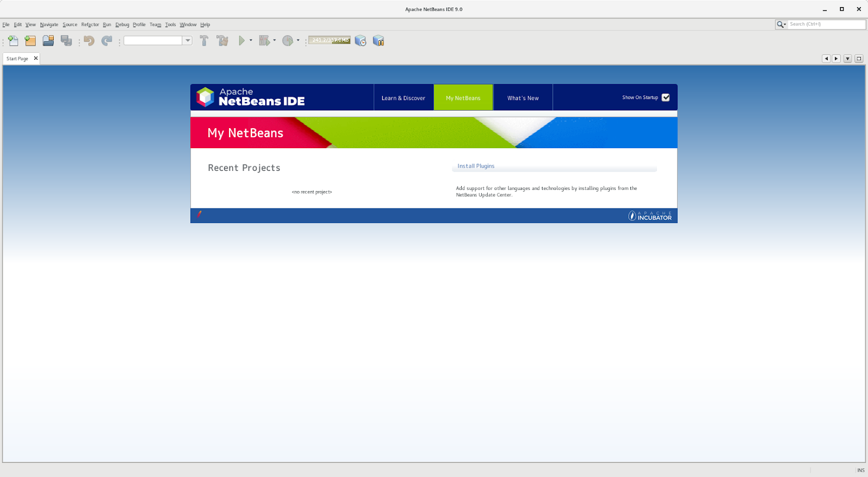Click the Quick Search magnifier icon
This screenshot has height=477, width=868.
click(781, 24)
